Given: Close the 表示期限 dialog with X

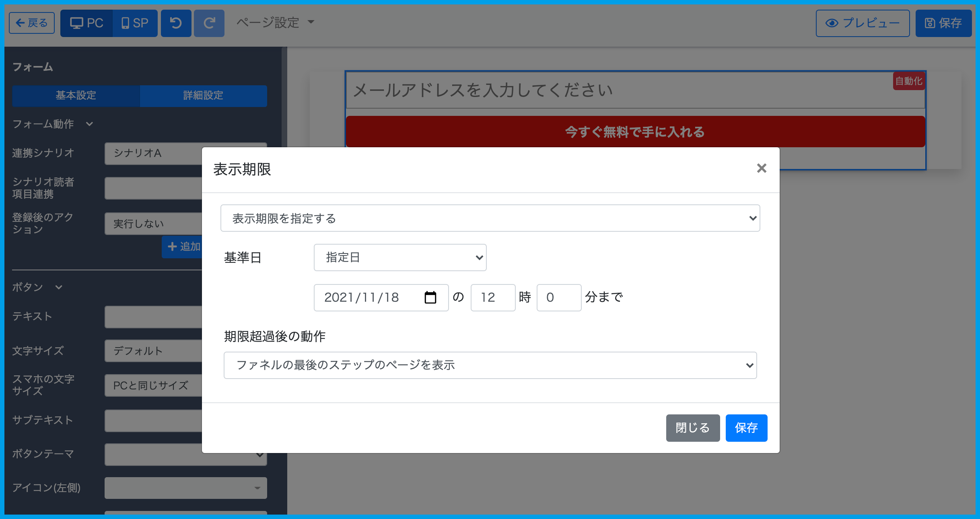Looking at the screenshot, I should click(761, 168).
